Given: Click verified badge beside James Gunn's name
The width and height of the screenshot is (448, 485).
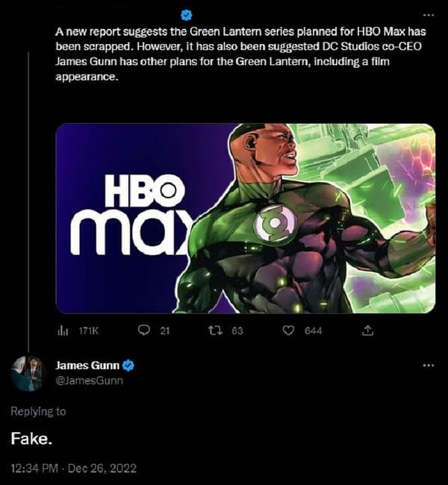Looking at the screenshot, I should tap(128, 366).
